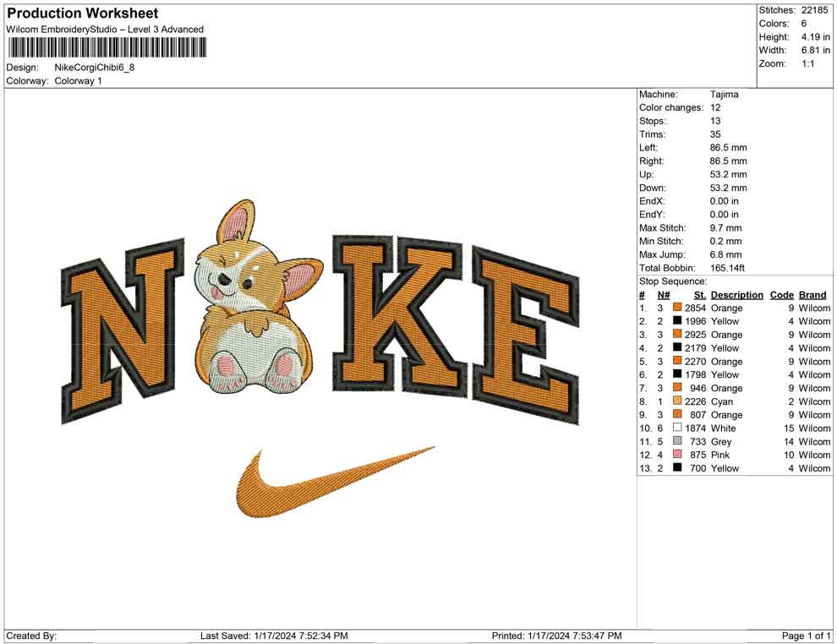Select the embroidered letter N

point(123,330)
